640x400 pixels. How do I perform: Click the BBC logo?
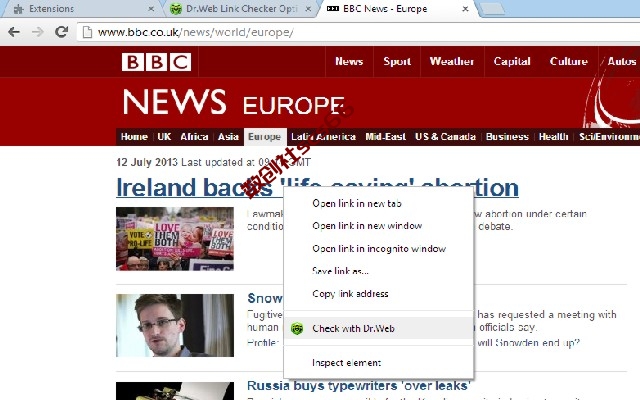coord(156,62)
